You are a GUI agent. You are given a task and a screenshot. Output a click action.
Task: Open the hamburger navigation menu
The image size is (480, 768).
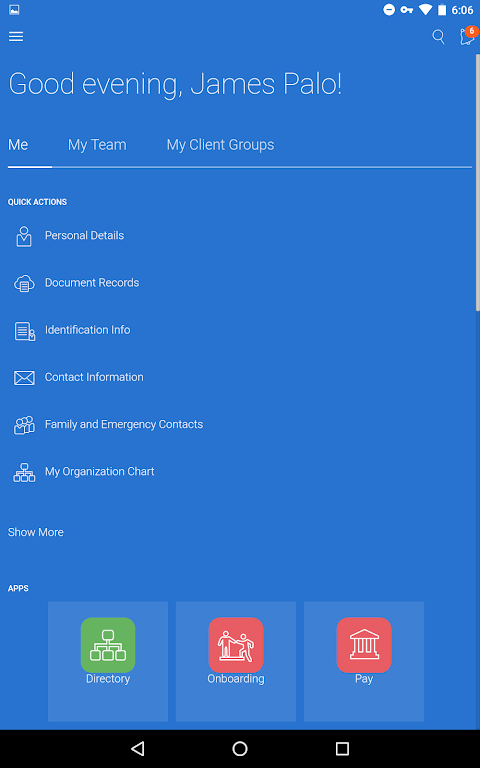pyautogui.click(x=16, y=37)
